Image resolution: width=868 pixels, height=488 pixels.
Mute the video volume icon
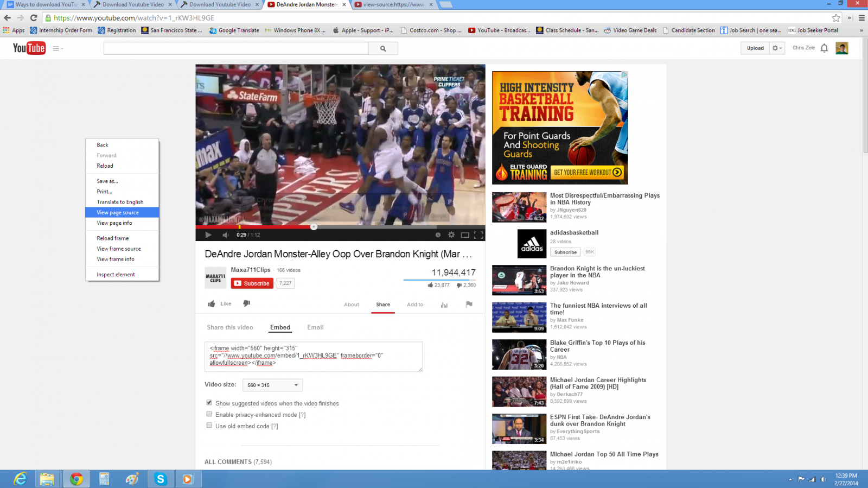tap(226, 235)
